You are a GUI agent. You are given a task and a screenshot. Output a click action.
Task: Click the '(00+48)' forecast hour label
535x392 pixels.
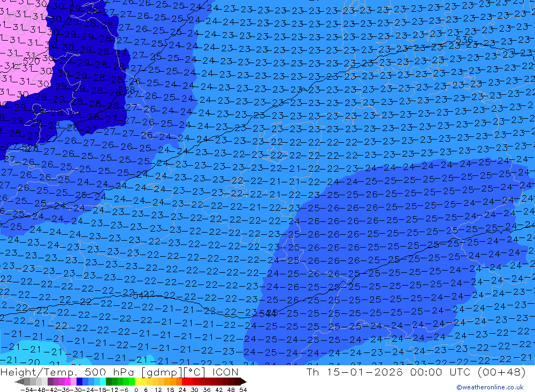coord(501,372)
